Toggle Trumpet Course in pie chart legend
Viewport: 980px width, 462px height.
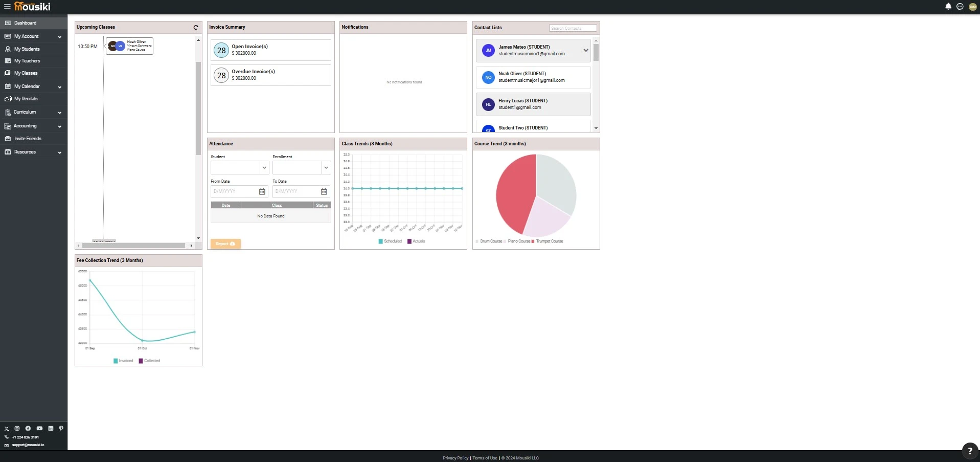548,241
